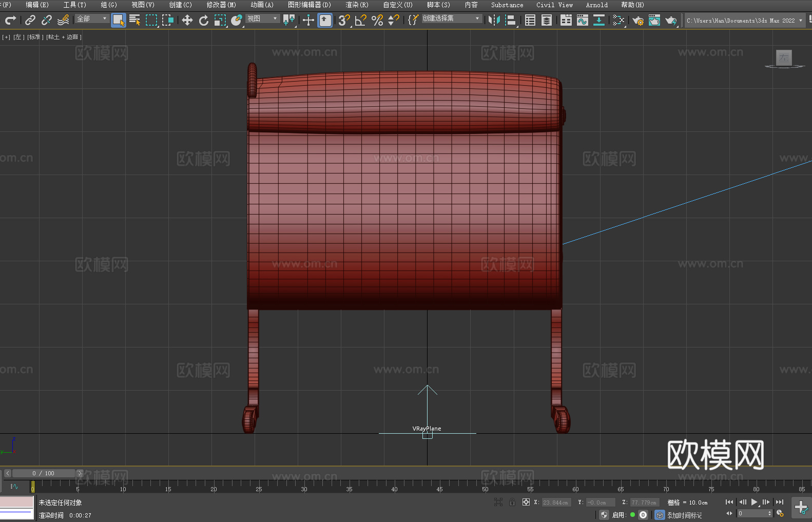Click the Unlink Selection icon
The image size is (812, 522).
[47, 20]
